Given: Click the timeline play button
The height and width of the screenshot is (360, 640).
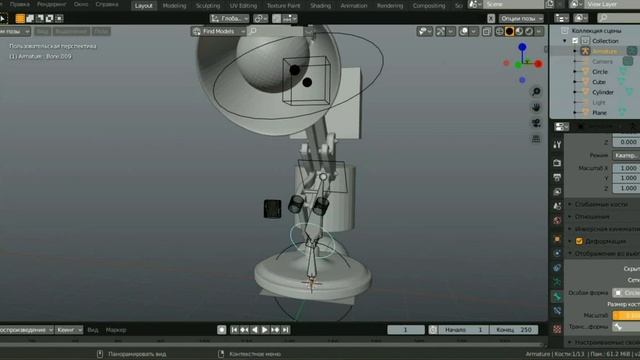Looking at the screenshot, I should (x=264, y=330).
